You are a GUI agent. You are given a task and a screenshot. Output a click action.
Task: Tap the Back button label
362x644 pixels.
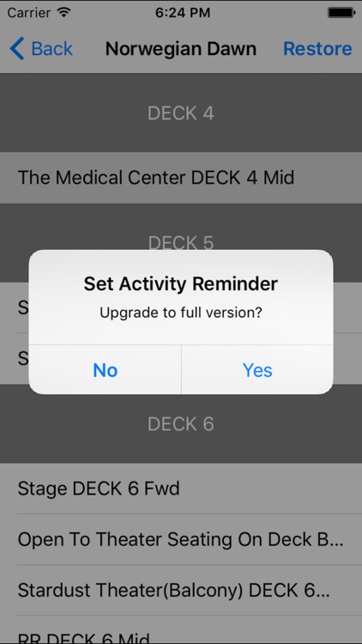[51, 49]
